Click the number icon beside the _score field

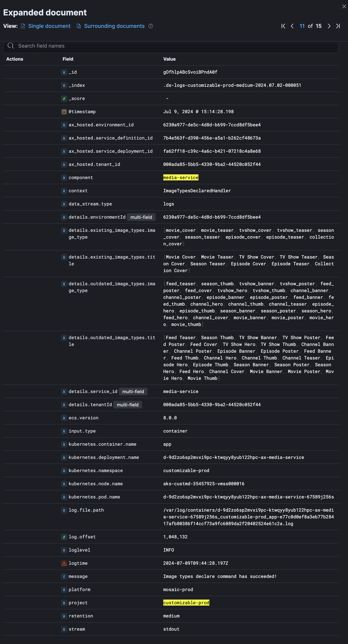[64, 98]
